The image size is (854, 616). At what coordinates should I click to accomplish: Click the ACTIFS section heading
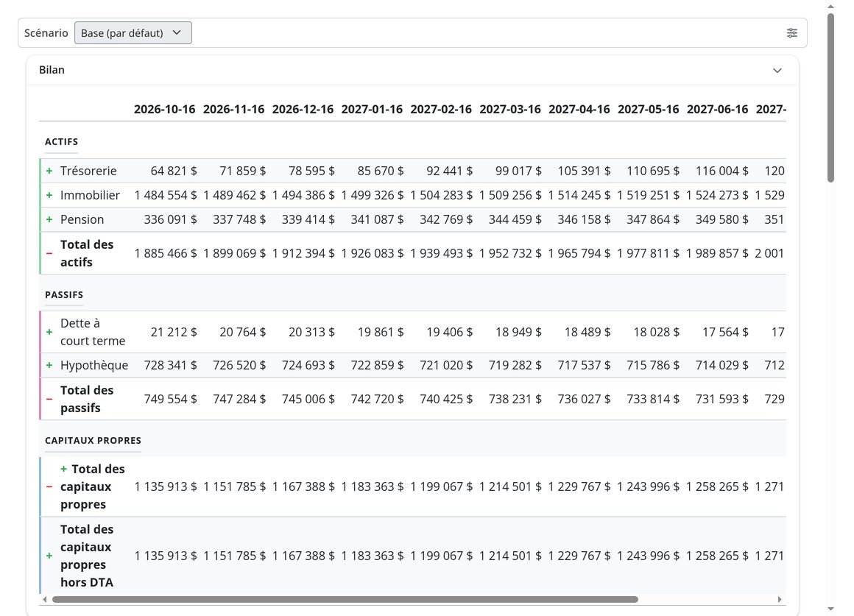click(x=62, y=141)
